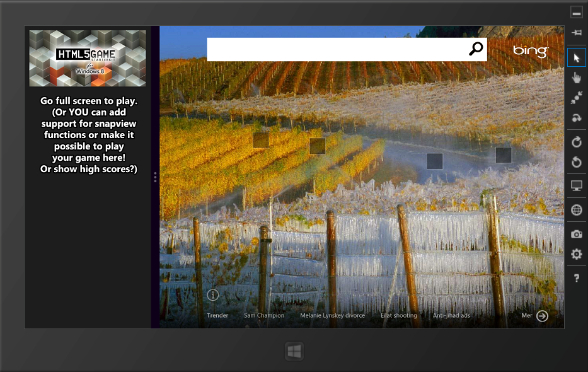Open screenshot settings gear icon

577,254
